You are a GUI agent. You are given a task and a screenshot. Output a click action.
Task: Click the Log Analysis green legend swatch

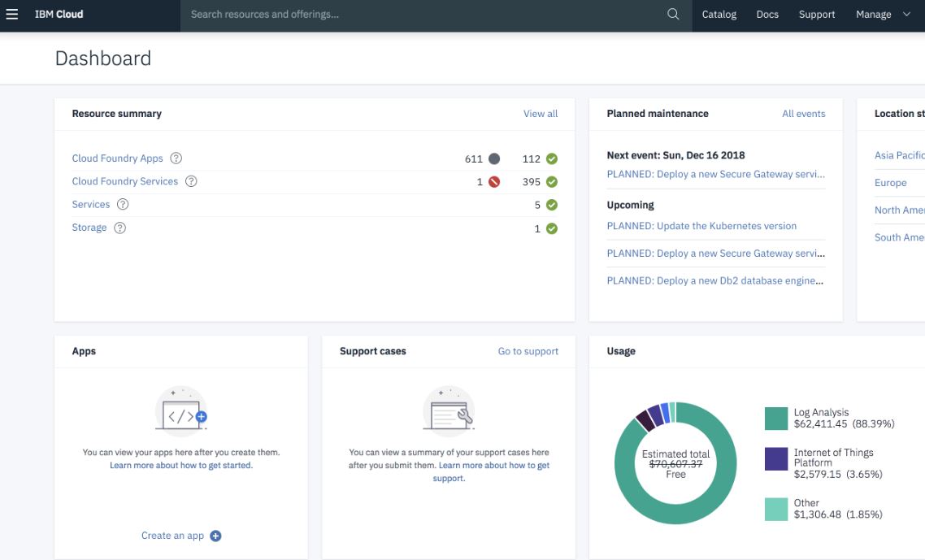tap(776, 419)
